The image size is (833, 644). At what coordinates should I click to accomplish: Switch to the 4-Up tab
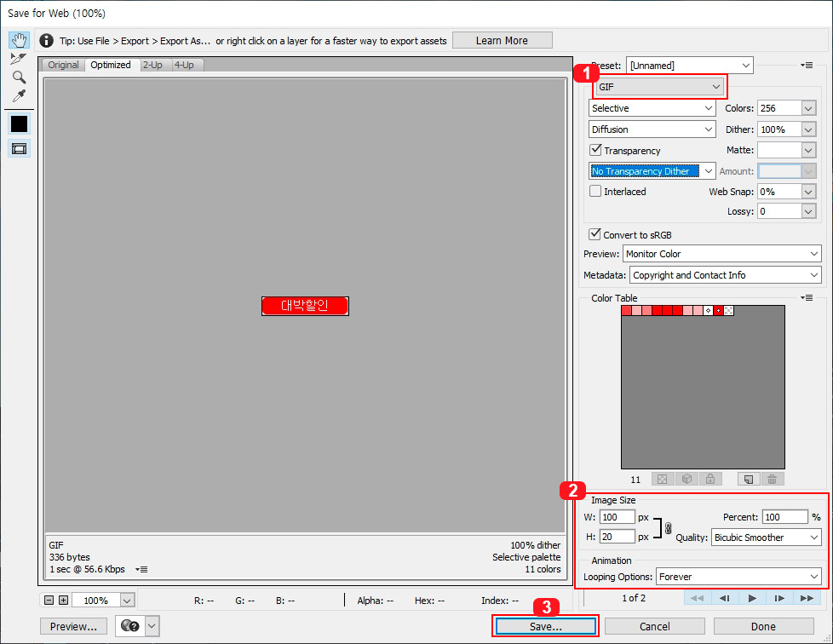184,65
